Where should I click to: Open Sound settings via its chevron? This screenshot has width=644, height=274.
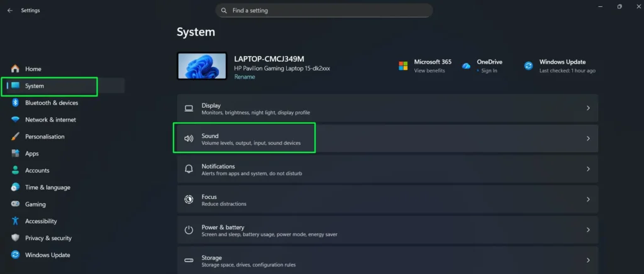(x=588, y=139)
